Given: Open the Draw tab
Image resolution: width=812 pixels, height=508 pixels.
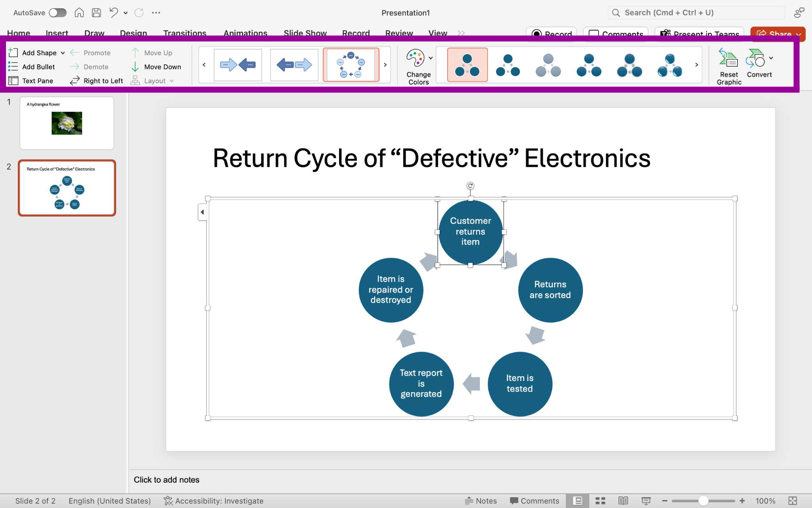Looking at the screenshot, I should (x=94, y=33).
